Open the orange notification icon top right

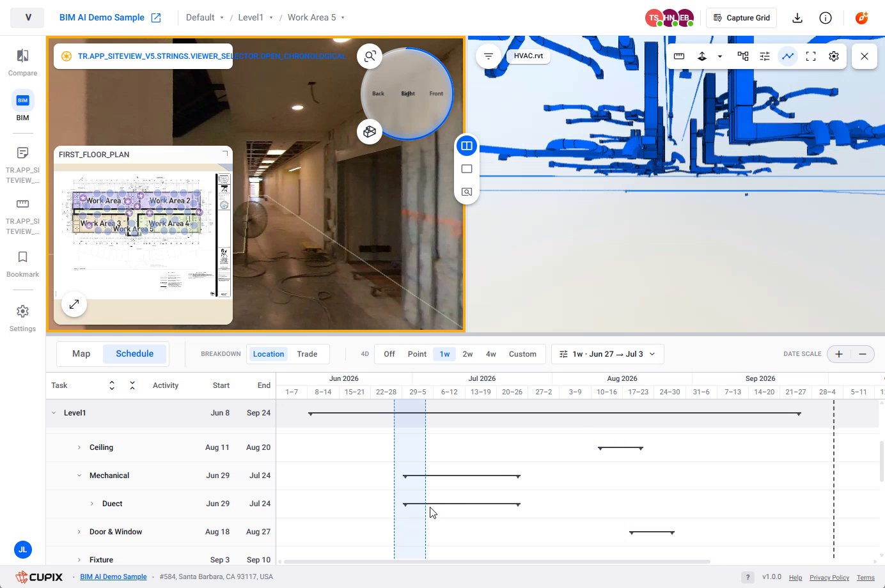click(862, 18)
